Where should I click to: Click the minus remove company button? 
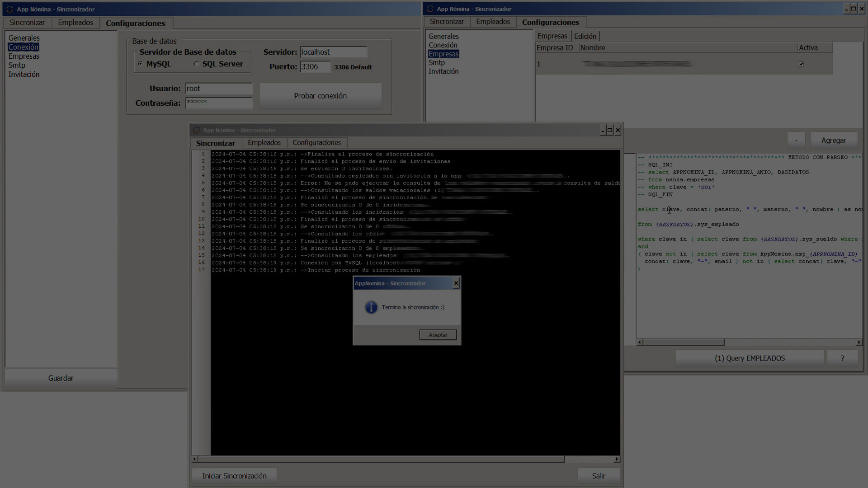[x=796, y=141]
